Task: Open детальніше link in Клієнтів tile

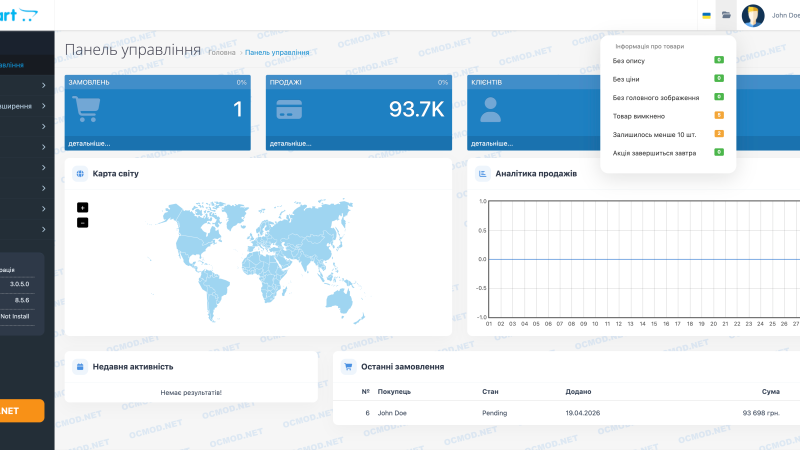Action: coord(492,144)
